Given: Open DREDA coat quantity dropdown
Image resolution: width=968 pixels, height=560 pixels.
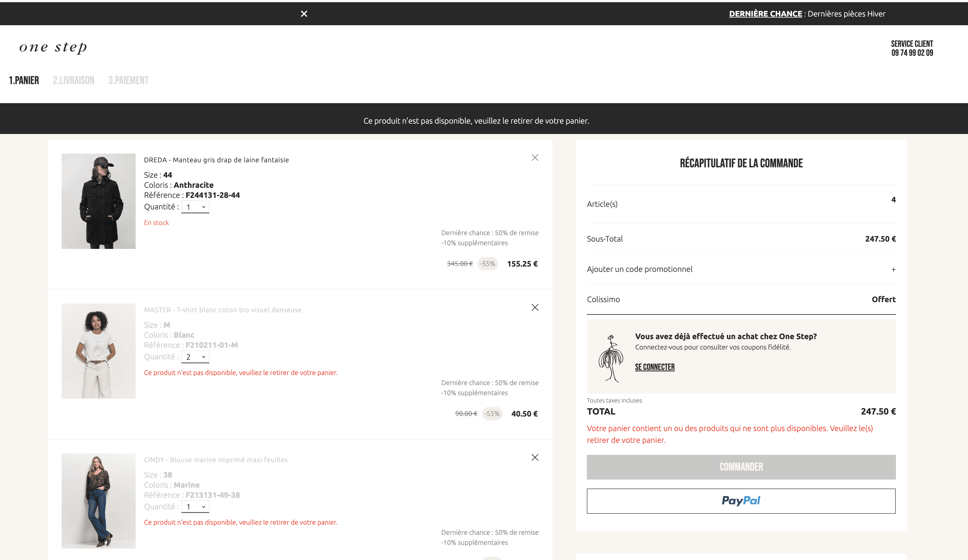Looking at the screenshot, I should tap(195, 207).
